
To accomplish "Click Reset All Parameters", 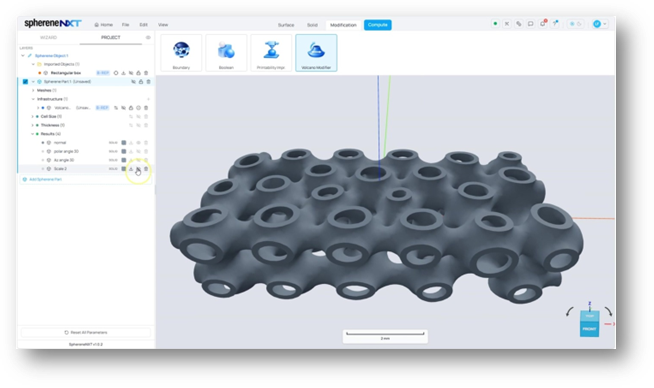I will point(86,333).
